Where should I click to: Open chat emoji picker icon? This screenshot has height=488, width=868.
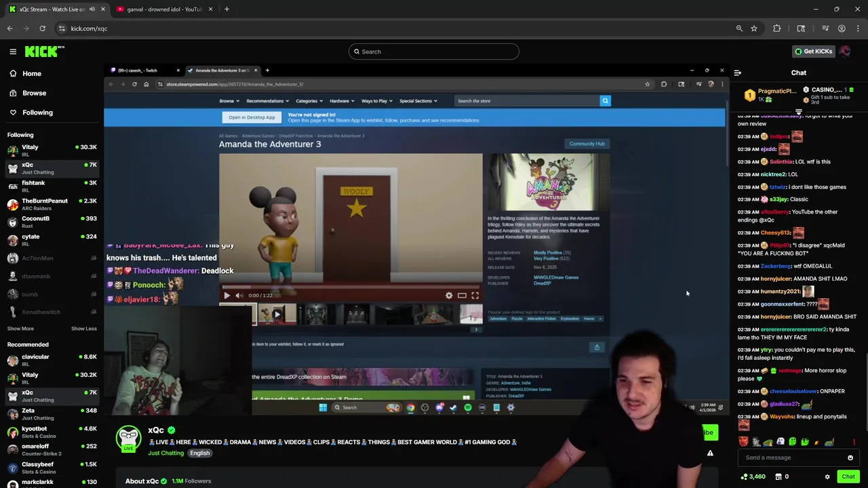click(850, 457)
